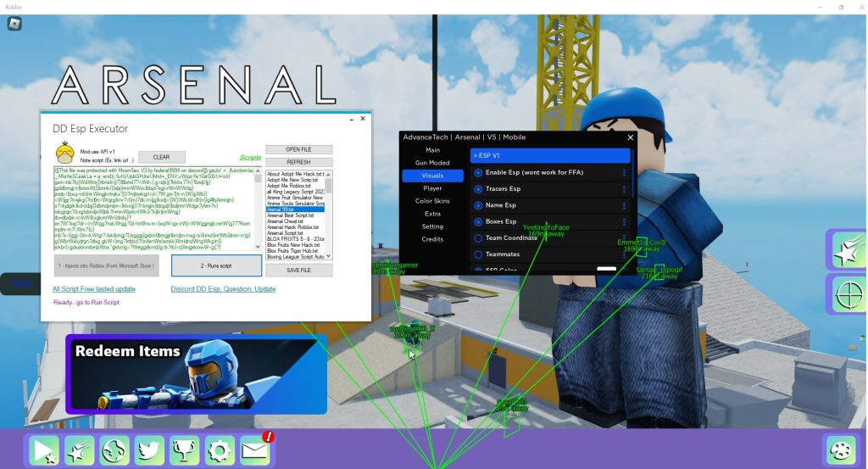Click the shooting star icon on right edge
Image resolution: width=868 pixels, height=469 pixels.
(x=848, y=250)
